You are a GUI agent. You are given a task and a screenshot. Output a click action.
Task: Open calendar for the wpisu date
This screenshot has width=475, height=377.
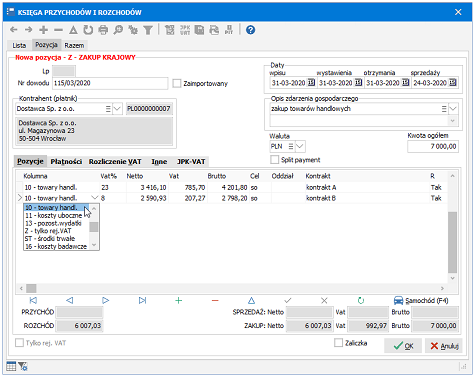pos(311,83)
